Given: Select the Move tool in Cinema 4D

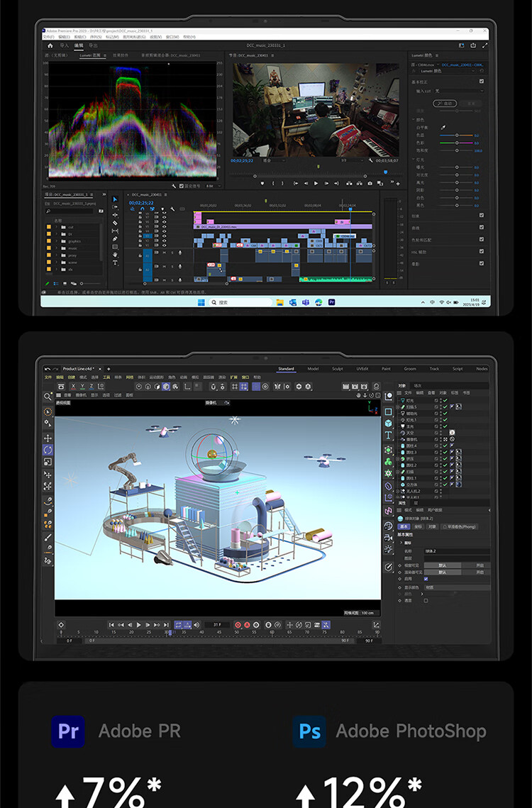Looking at the screenshot, I should (x=48, y=438).
